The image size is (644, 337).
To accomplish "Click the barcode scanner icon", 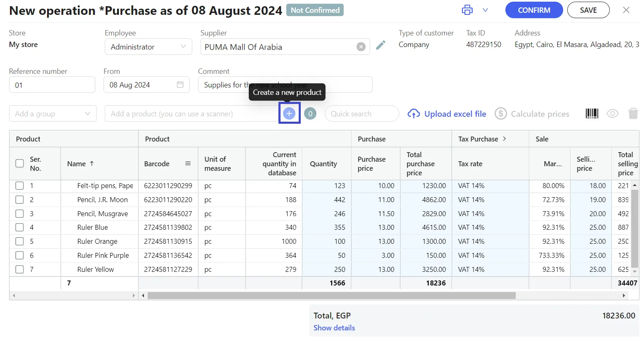I will (x=592, y=113).
